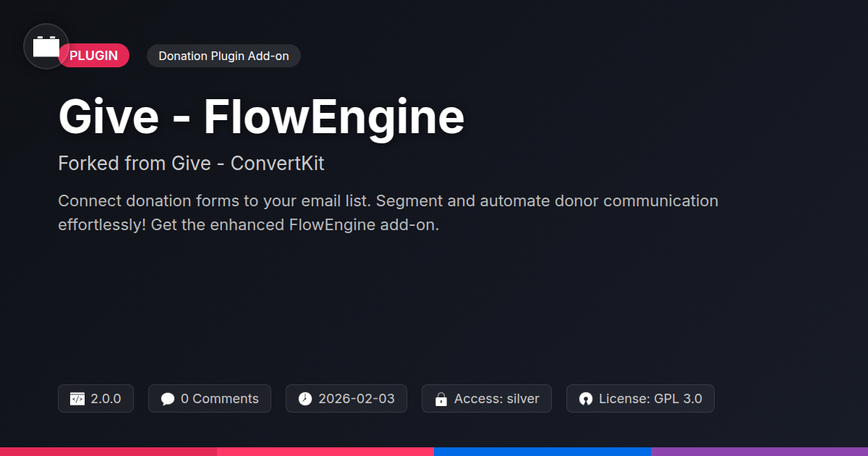Click the padlock icon beside Access
The height and width of the screenshot is (456, 868).
click(441, 399)
